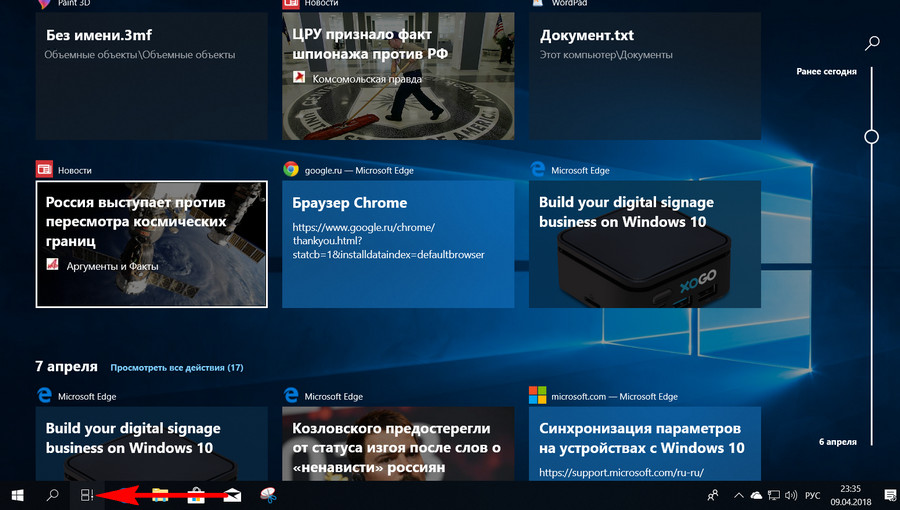This screenshot has width=900, height=510.
Task: Open the People icon in the system tray
Action: coord(712,495)
